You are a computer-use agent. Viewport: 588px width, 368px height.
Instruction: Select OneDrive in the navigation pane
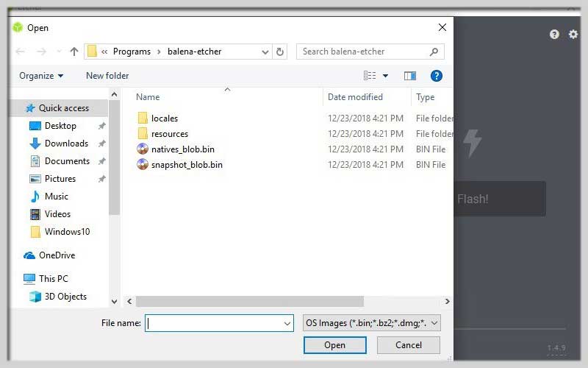point(57,255)
